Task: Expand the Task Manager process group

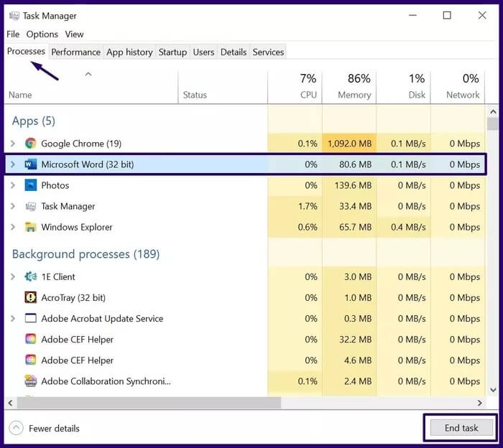Action: 13,206
